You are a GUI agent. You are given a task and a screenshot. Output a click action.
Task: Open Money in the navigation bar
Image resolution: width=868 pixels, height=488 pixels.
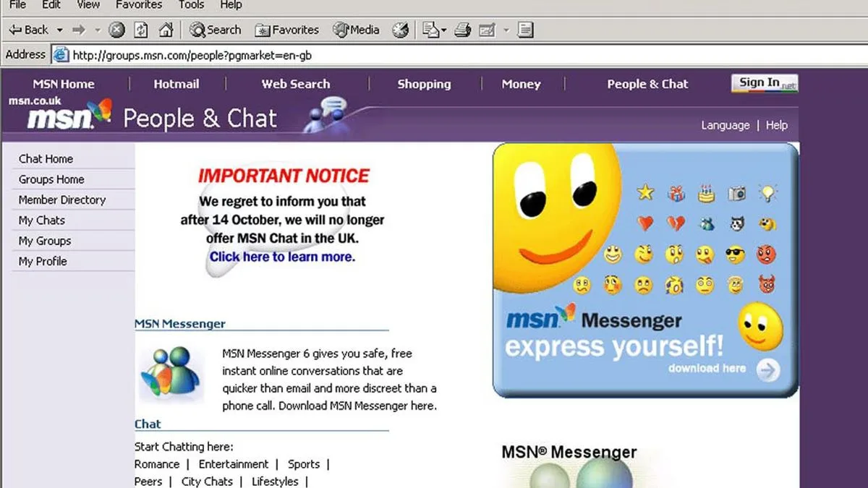[x=522, y=84]
